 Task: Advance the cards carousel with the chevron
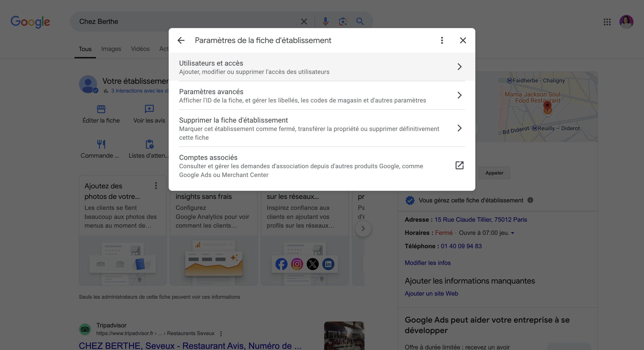point(363,228)
